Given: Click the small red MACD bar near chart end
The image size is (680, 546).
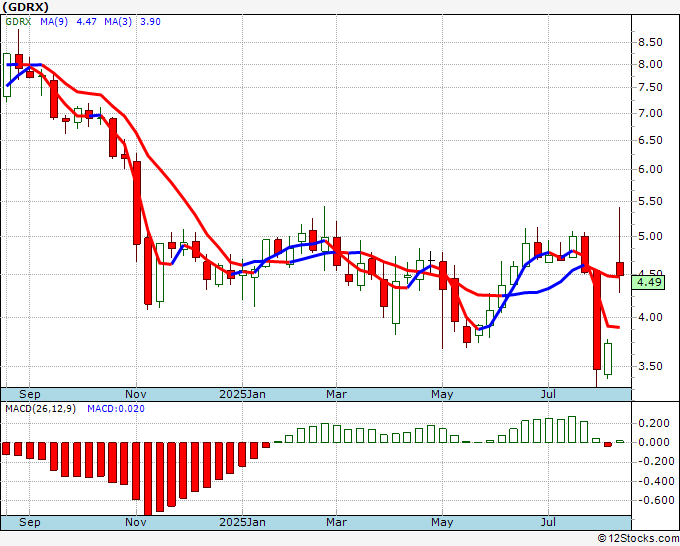Looking at the screenshot, I should point(608,445).
